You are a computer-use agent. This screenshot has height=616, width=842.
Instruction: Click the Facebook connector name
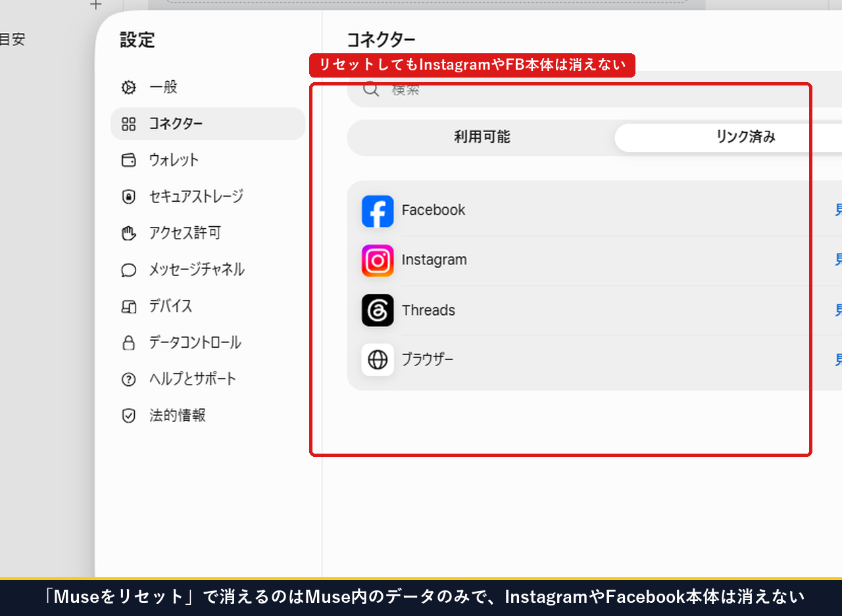(x=433, y=210)
